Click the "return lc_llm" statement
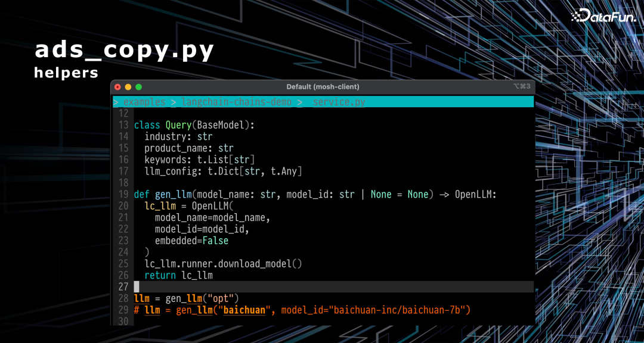This screenshot has height=343, width=644. [x=178, y=275]
